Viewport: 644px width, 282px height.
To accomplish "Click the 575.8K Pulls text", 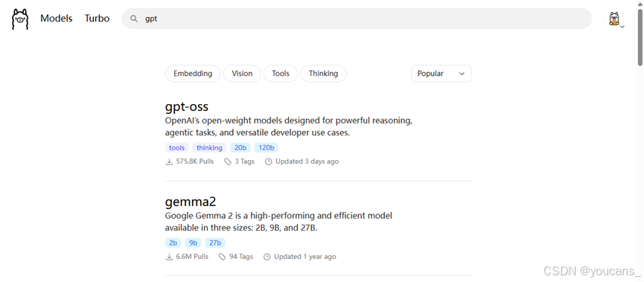I will click(x=195, y=161).
